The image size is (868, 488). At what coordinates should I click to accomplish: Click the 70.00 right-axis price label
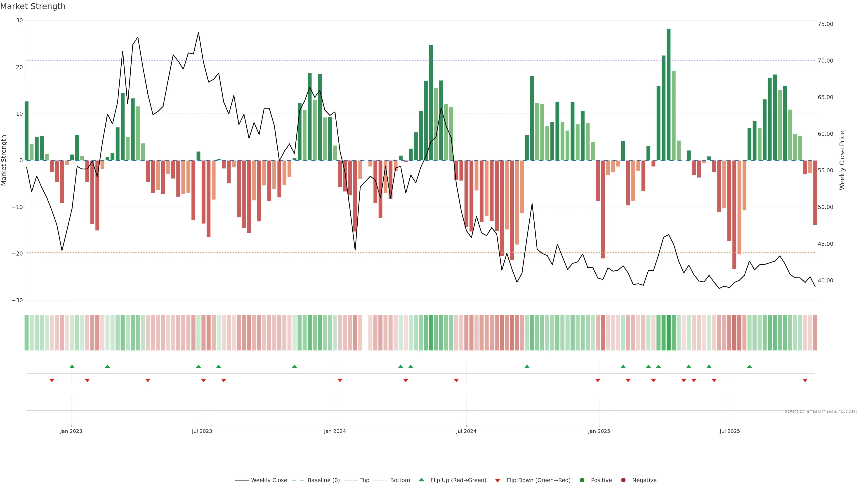pyautogui.click(x=825, y=61)
